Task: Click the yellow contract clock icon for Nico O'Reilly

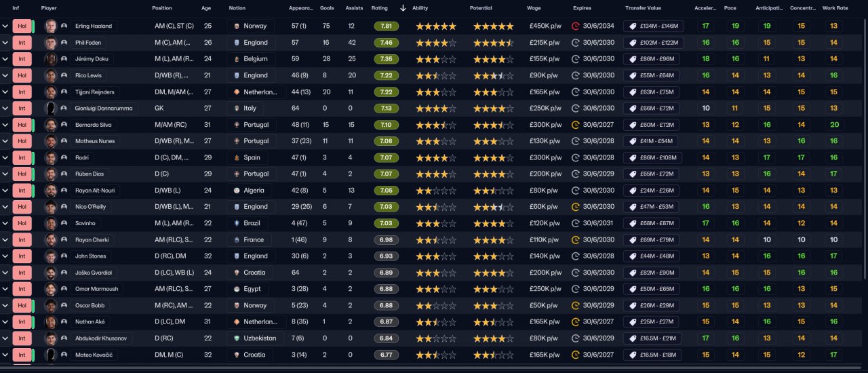Action: point(576,207)
